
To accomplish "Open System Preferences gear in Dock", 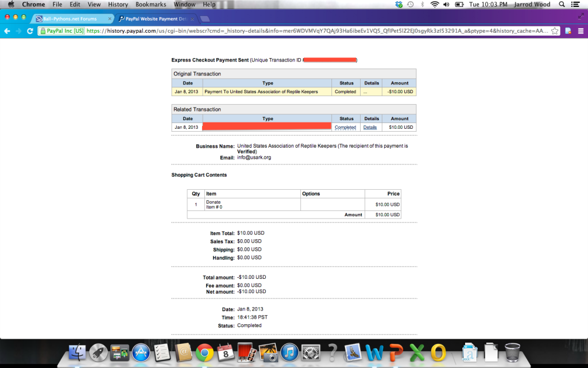I will pos(311,352).
